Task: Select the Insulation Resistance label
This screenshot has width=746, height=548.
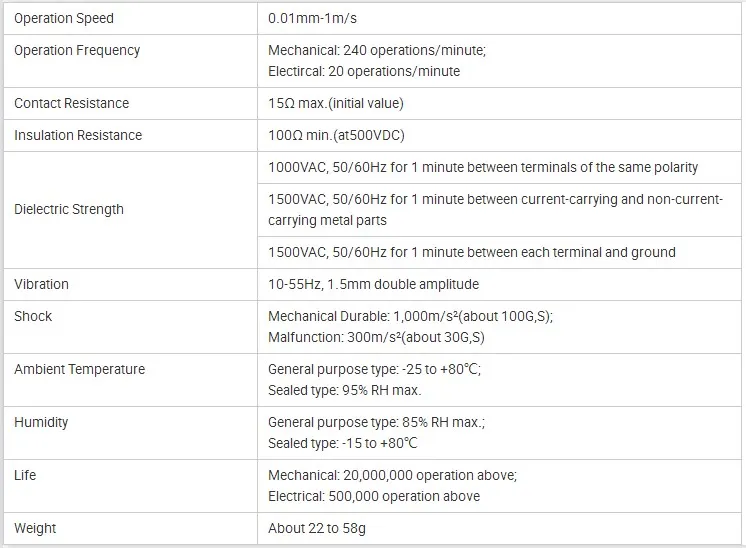Action: point(78,135)
